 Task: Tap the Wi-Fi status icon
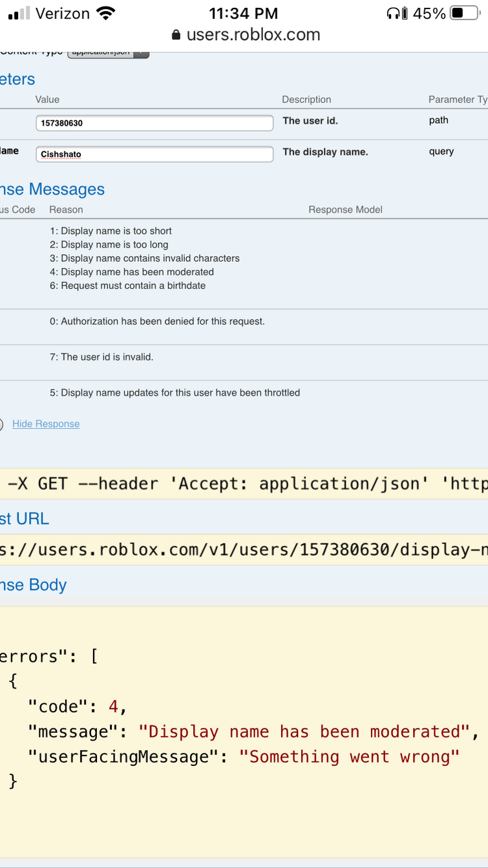coord(105,14)
